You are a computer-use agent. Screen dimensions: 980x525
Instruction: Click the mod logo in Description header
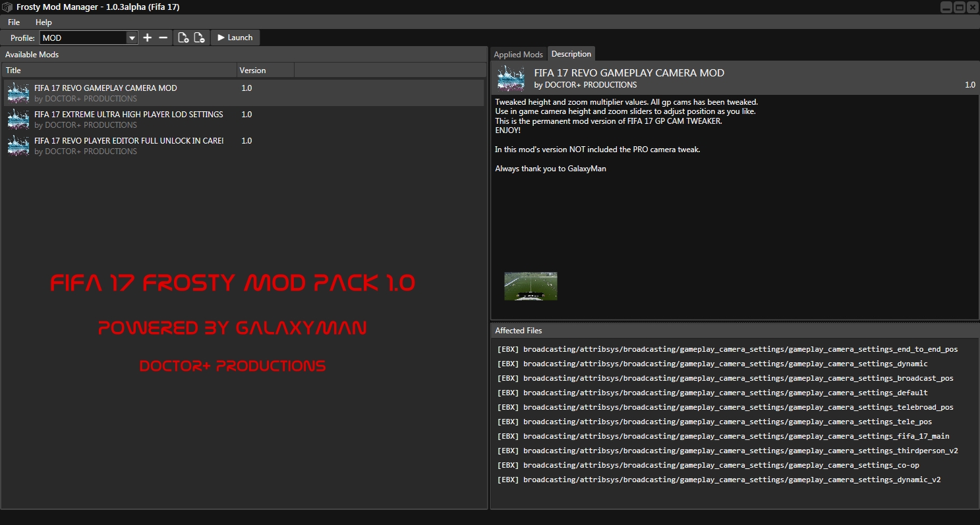click(x=511, y=78)
